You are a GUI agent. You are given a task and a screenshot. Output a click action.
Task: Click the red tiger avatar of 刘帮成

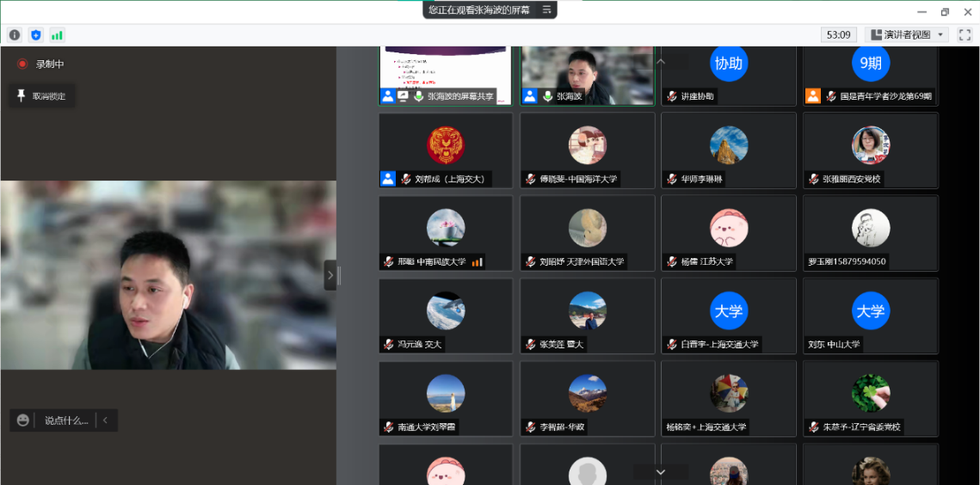446,145
